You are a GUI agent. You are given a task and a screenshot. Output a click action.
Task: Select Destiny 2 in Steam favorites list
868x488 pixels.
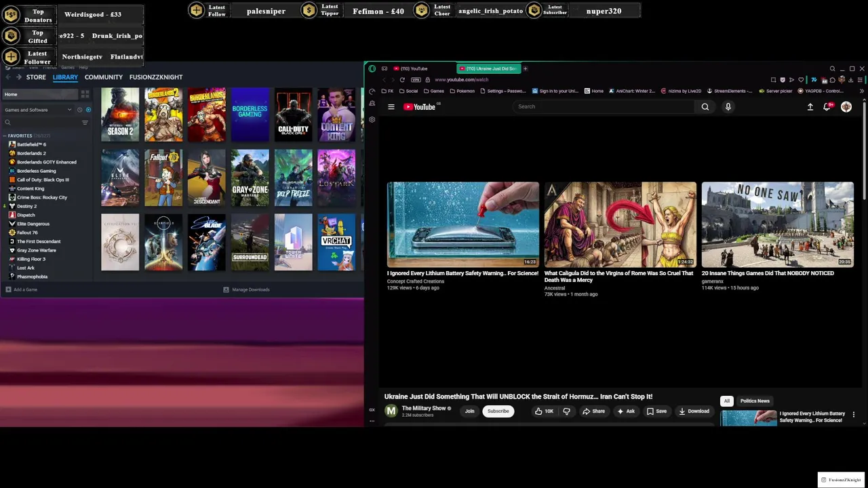(x=26, y=206)
